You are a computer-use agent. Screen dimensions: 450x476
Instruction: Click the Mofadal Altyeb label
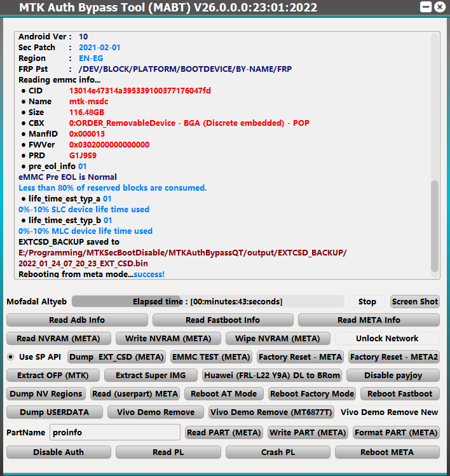[36, 301]
